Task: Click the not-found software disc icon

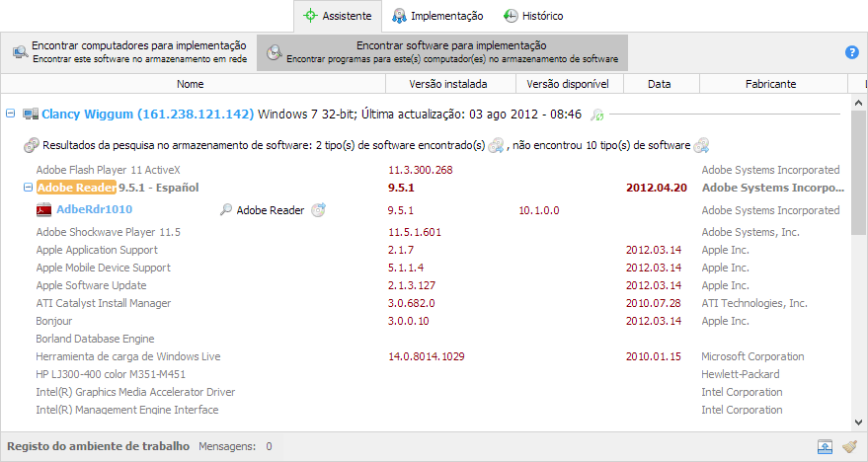Action: coord(701,146)
